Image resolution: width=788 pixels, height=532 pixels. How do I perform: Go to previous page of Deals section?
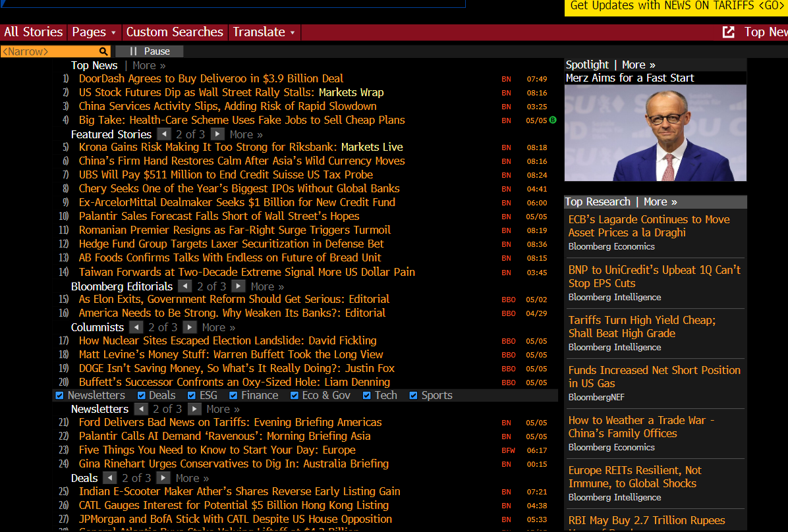click(110, 478)
